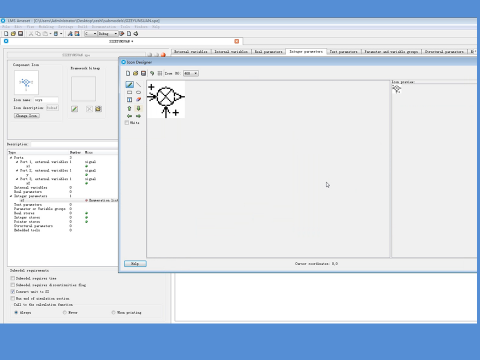This screenshot has height=360, width=480.
Task: Click the Change Icon button
Action: [27, 116]
